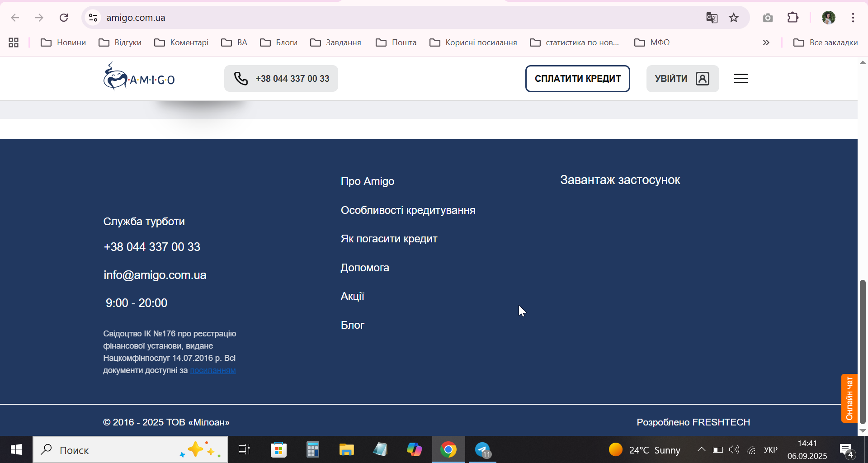
Task: Click the browser back arrow
Action: point(15,18)
